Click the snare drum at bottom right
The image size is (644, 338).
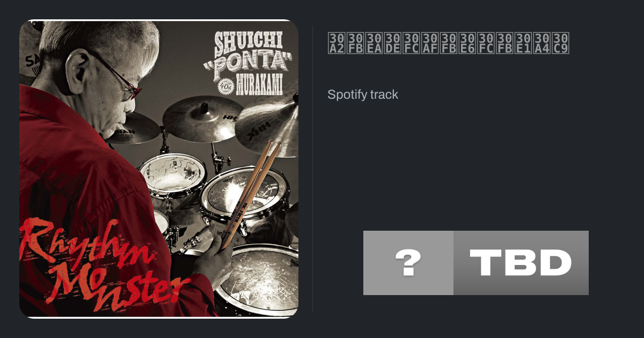point(258,280)
